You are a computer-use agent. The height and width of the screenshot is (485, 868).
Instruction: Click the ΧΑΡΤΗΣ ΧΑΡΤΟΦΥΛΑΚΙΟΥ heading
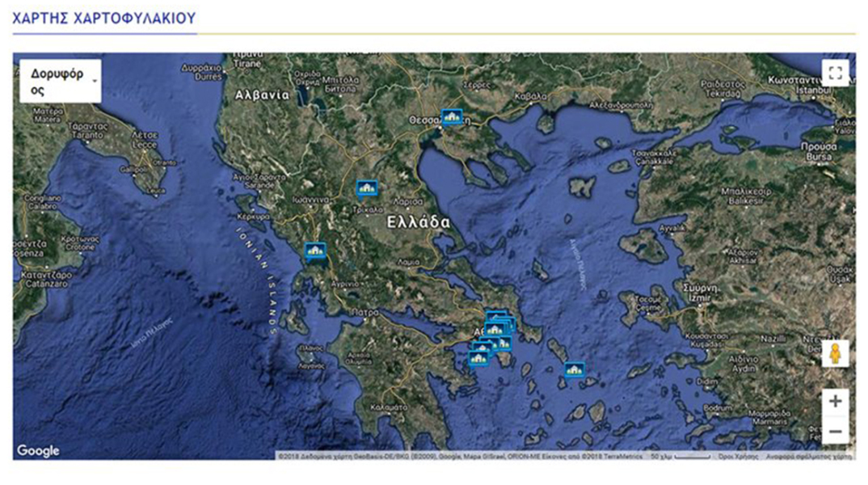point(104,18)
